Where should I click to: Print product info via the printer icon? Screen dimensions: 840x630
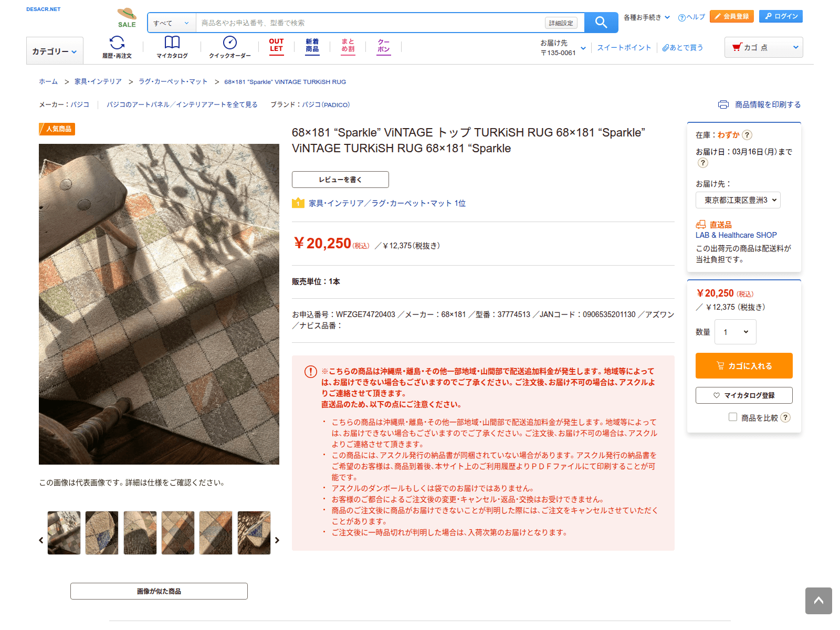tap(723, 104)
